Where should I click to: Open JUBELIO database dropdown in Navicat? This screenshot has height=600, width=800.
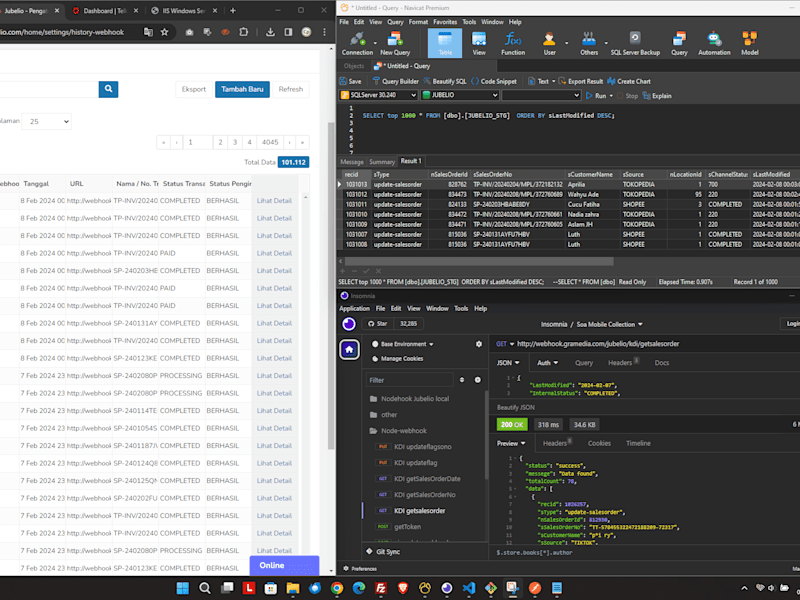point(460,95)
